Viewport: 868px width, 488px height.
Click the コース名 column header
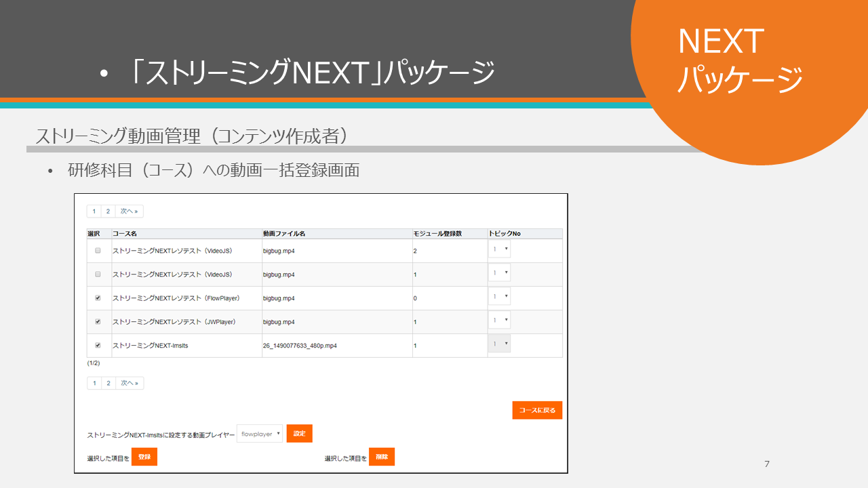tap(125, 234)
